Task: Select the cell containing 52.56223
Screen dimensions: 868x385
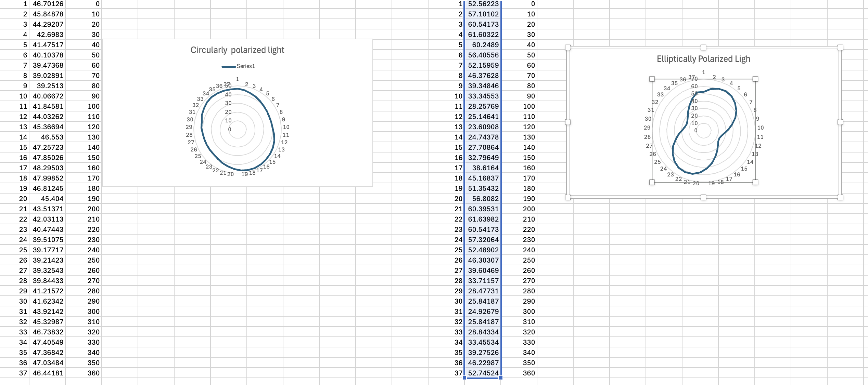Action: click(x=483, y=4)
